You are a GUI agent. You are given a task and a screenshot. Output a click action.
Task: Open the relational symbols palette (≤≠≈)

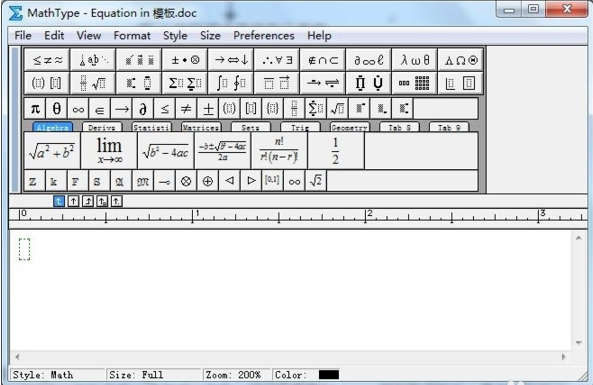pyautogui.click(x=47, y=60)
